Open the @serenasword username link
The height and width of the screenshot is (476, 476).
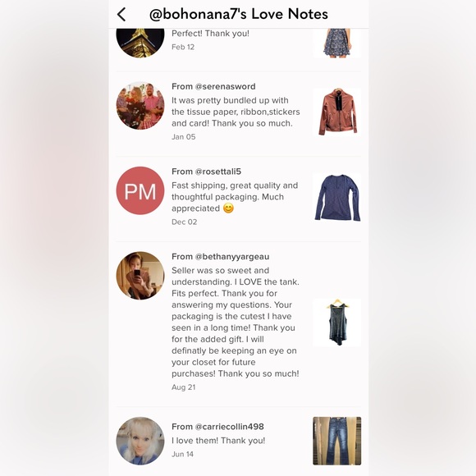tap(225, 86)
